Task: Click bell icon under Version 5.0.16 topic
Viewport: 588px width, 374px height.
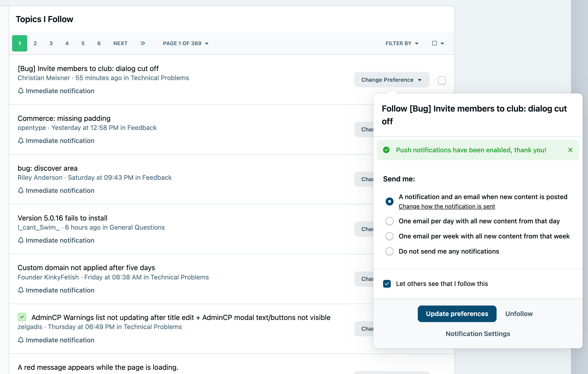Action: pos(21,240)
